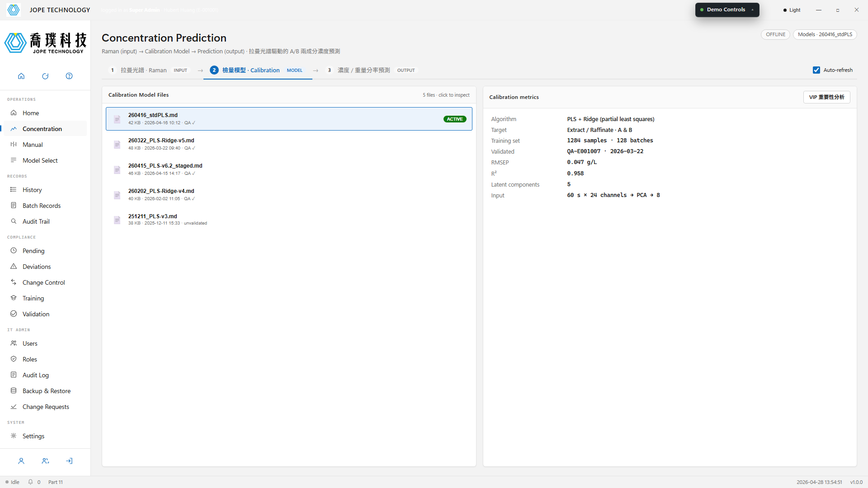Select 260415_PLS-v6.2_staged.md model file
This screenshot has height=488, width=868.
[289, 169]
